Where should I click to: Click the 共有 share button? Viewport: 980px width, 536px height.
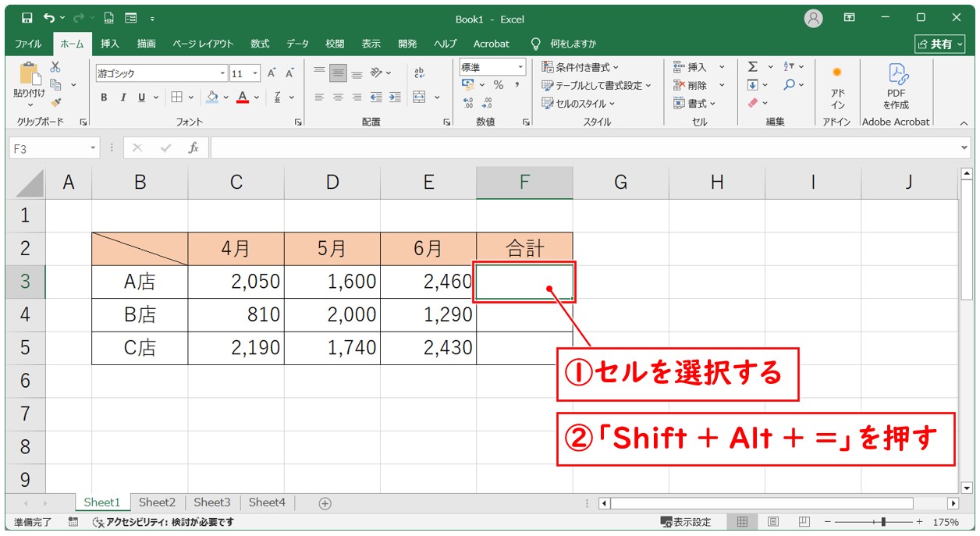coord(939,44)
